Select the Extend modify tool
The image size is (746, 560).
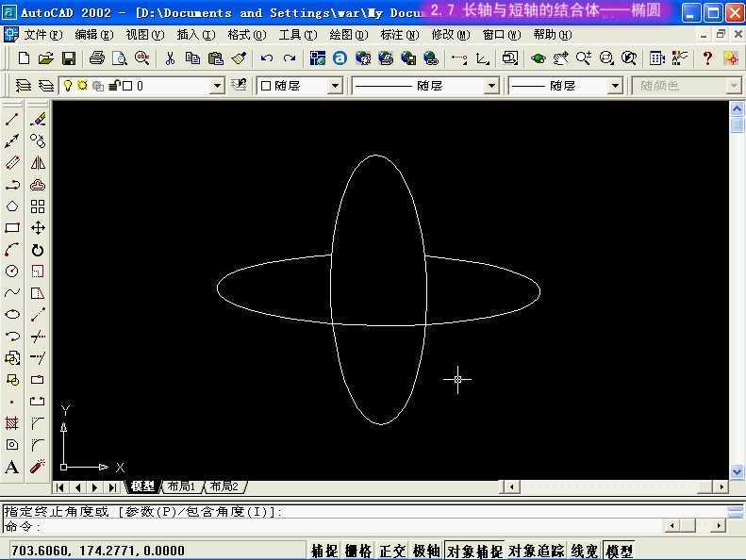coord(38,358)
